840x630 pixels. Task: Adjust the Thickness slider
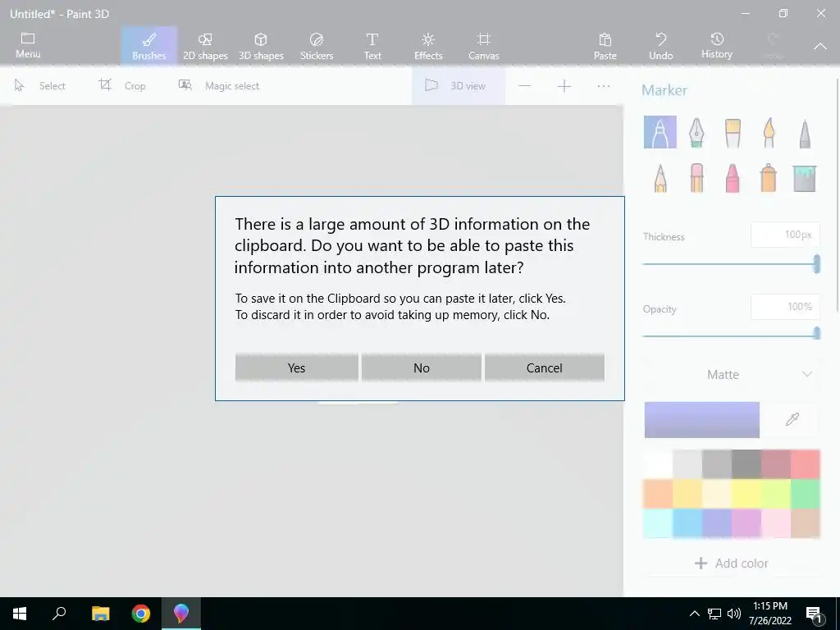(x=731, y=264)
